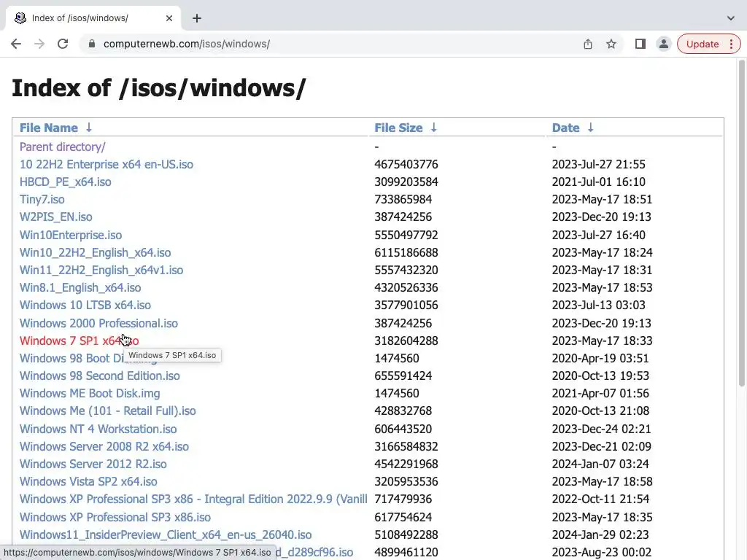
Task: Download 10 22H2 Enterprise x64 en-US.iso
Action: coord(107,164)
